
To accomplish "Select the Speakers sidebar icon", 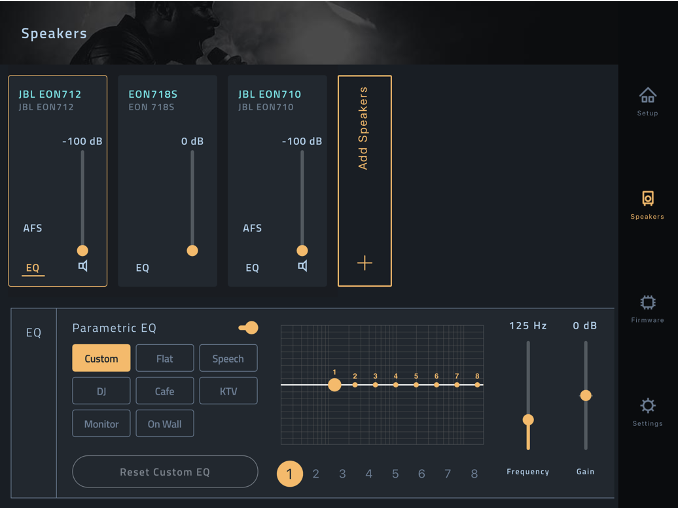I will click(648, 199).
